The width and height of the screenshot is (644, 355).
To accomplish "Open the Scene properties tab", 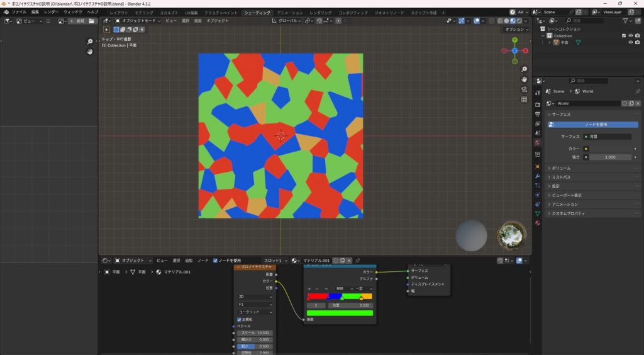I will tap(538, 133).
